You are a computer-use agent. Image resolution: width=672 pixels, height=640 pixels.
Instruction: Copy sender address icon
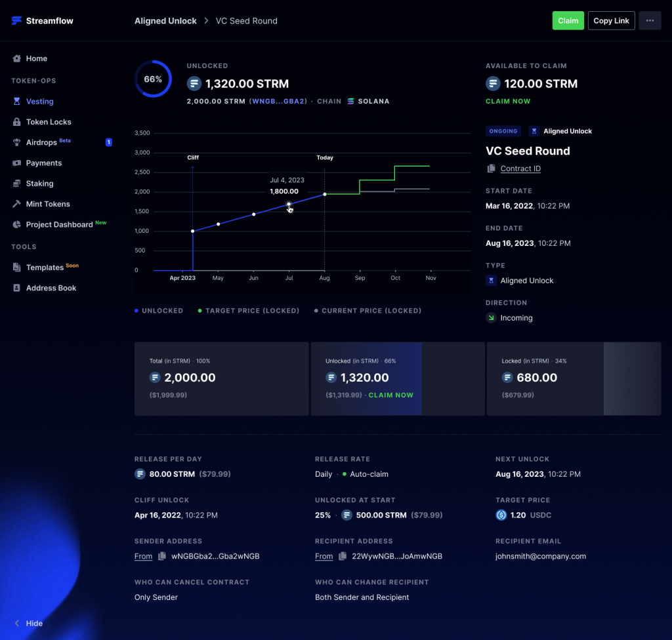pos(162,556)
